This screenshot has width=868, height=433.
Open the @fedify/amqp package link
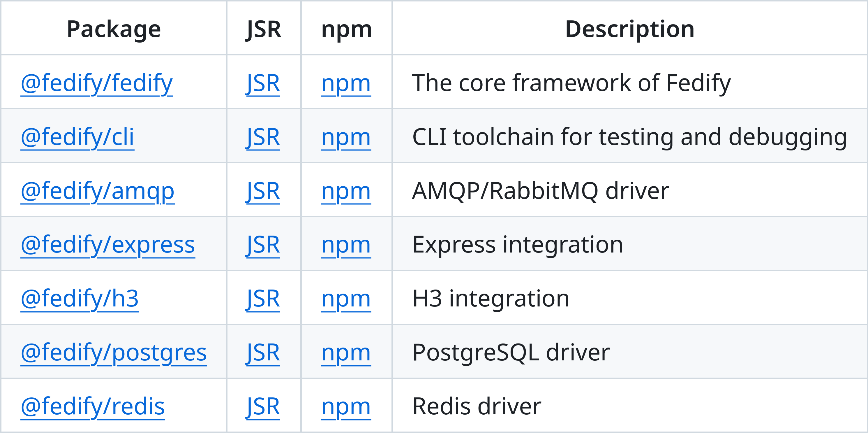[97, 191]
